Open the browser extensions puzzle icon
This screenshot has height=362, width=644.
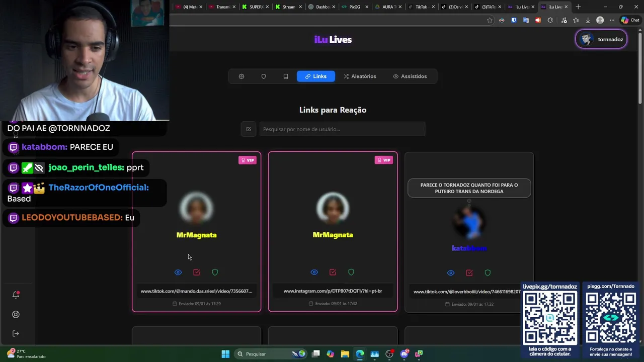click(550, 20)
